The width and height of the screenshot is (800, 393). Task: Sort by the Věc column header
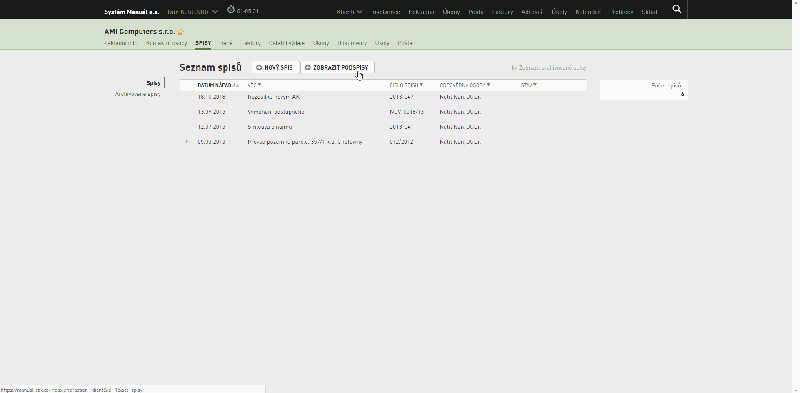254,85
